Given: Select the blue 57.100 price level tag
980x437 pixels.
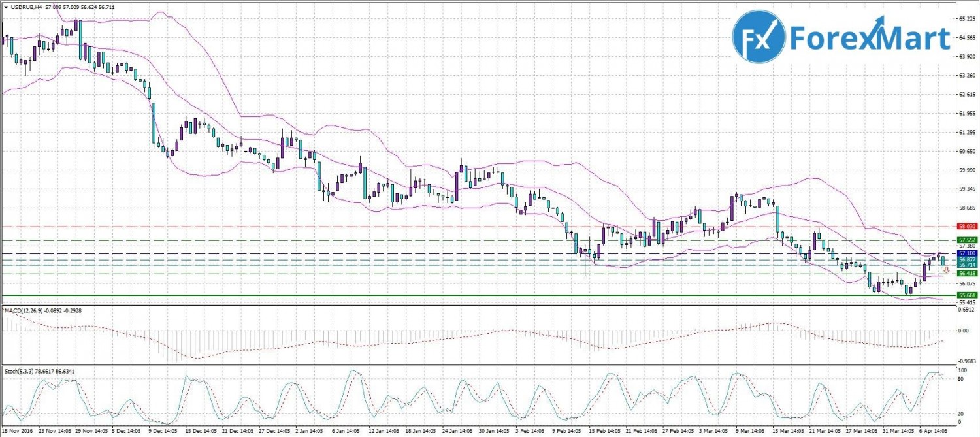Looking at the screenshot, I should coord(967,253).
